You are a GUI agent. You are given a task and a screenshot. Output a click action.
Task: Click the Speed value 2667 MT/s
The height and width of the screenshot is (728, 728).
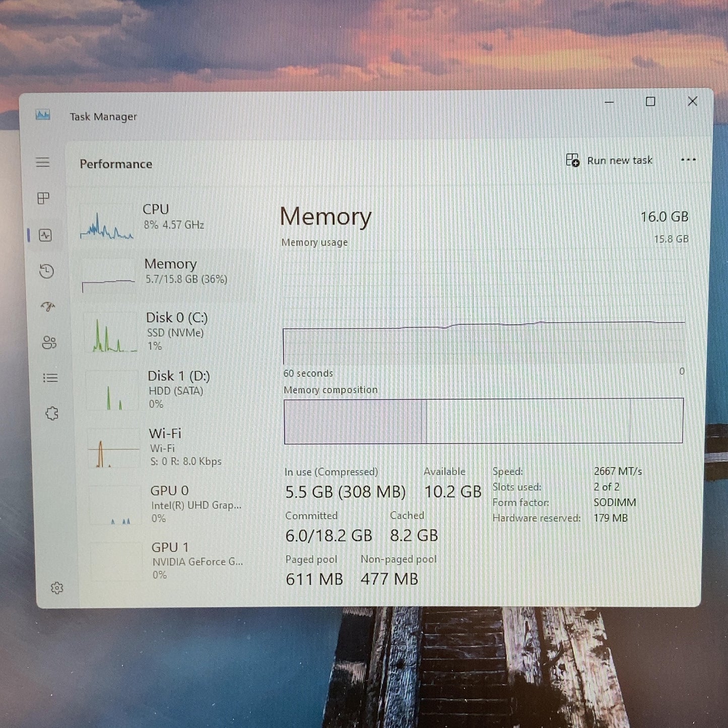[618, 471]
